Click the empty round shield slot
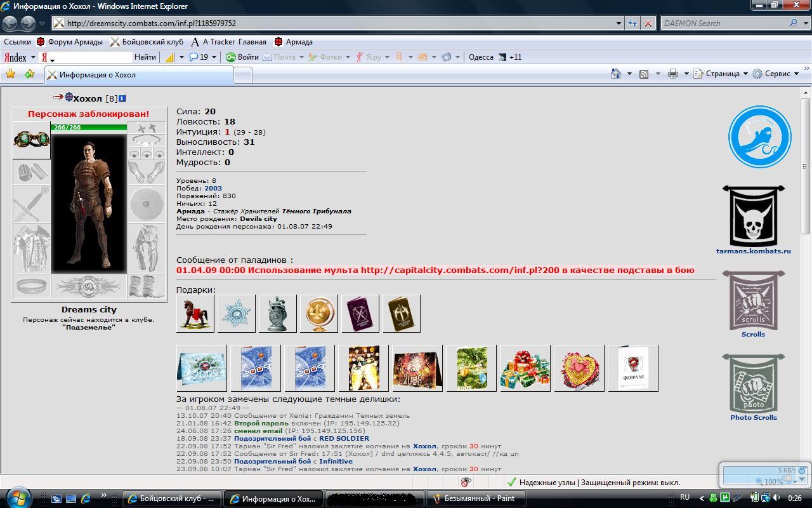 pos(147,204)
